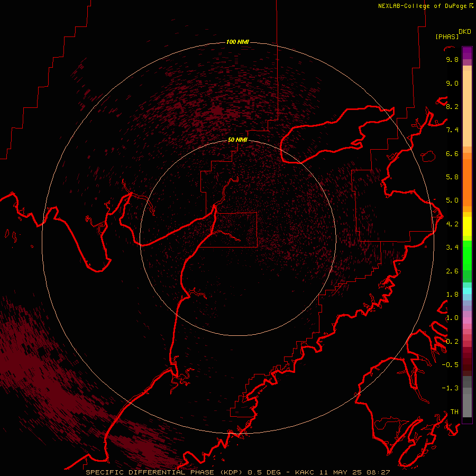Click the 6.6 scale value

coord(452,153)
